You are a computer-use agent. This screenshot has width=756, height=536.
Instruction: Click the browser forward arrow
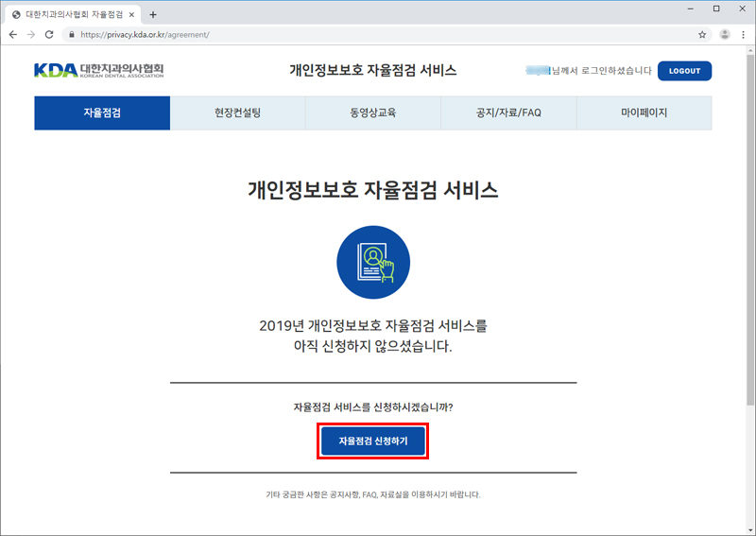(30, 34)
